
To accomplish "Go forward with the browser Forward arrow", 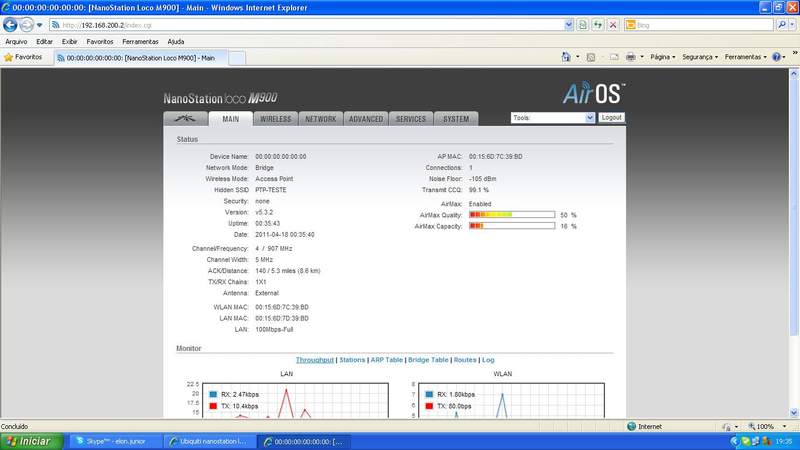I will (x=27, y=24).
